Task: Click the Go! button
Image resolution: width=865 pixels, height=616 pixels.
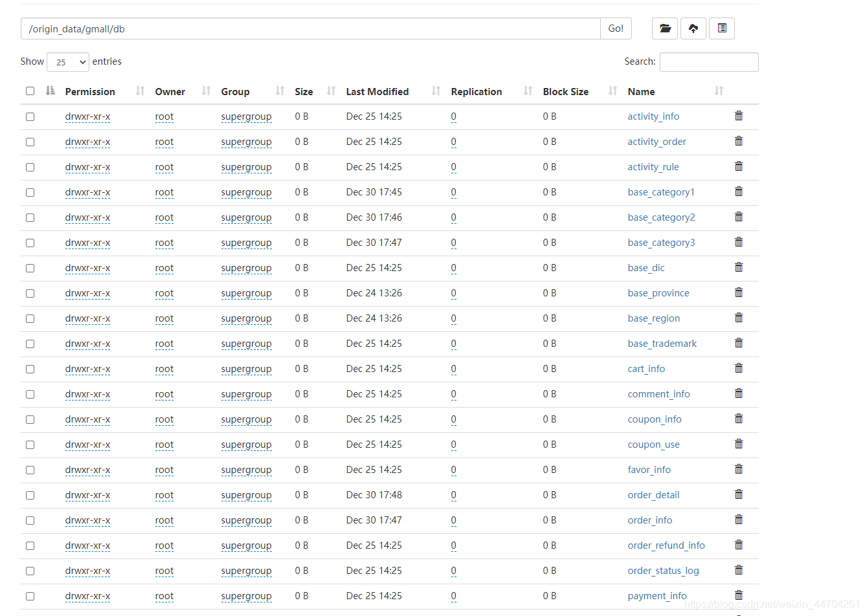Action: tap(616, 28)
